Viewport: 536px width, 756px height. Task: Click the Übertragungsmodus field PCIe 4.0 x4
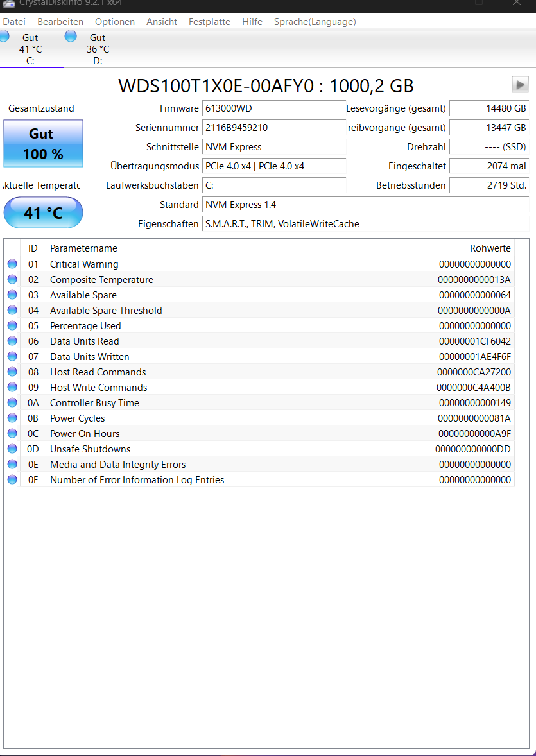274,166
